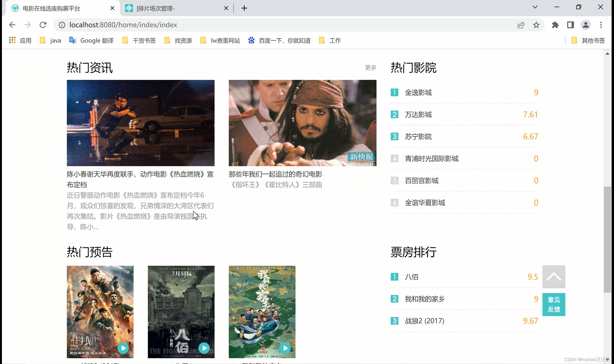This screenshot has height=364, width=614.
Task: Toggle the browser side panel icon
Action: [570, 25]
